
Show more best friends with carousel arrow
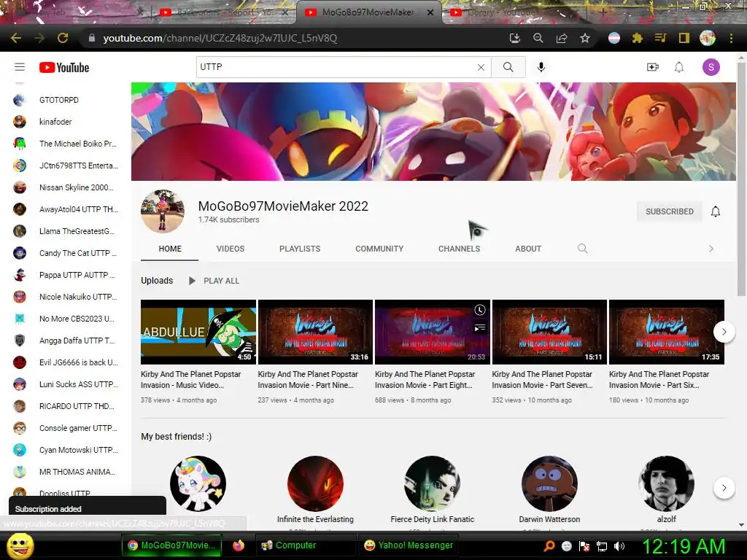pos(724,488)
